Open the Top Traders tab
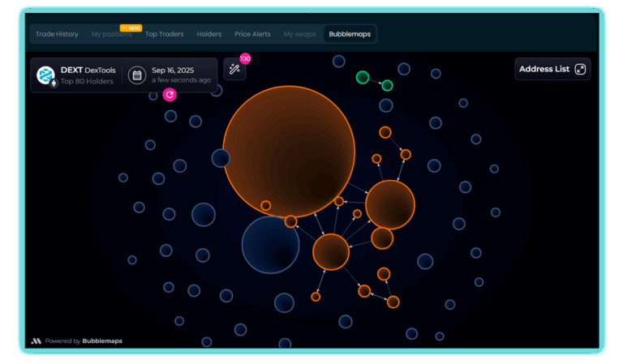The image size is (623, 364). click(x=164, y=34)
